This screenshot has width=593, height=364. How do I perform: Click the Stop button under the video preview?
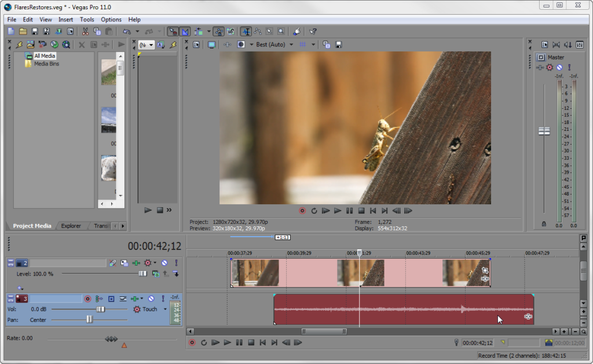(x=361, y=211)
